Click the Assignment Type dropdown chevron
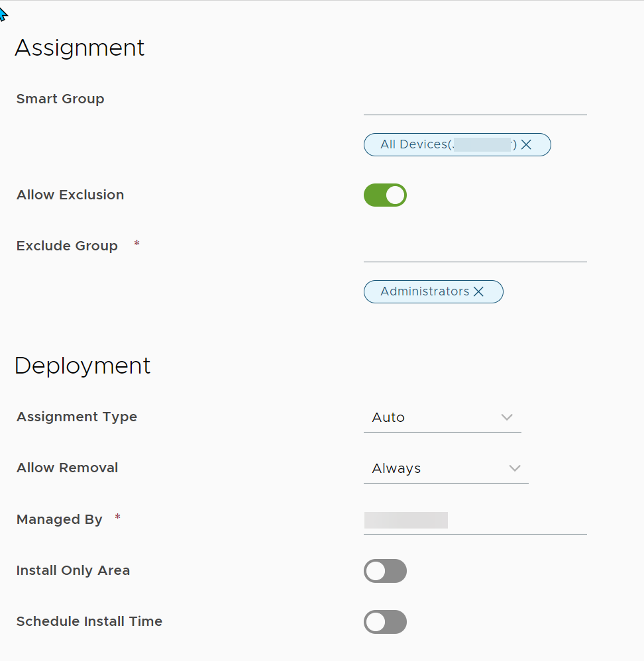 [x=507, y=417]
